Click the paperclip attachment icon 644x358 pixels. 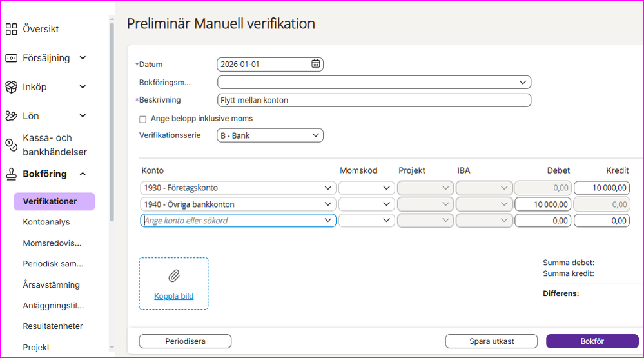click(174, 276)
